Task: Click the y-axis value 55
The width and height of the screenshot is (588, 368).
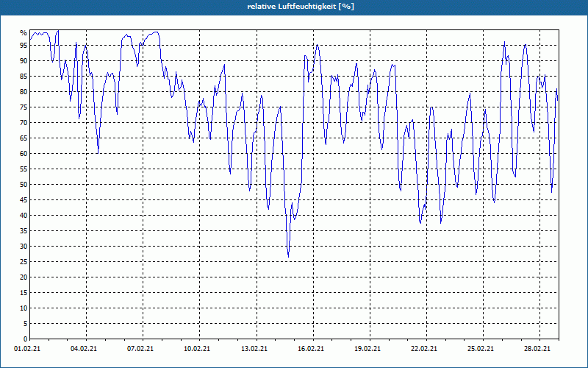Action: click(x=24, y=169)
